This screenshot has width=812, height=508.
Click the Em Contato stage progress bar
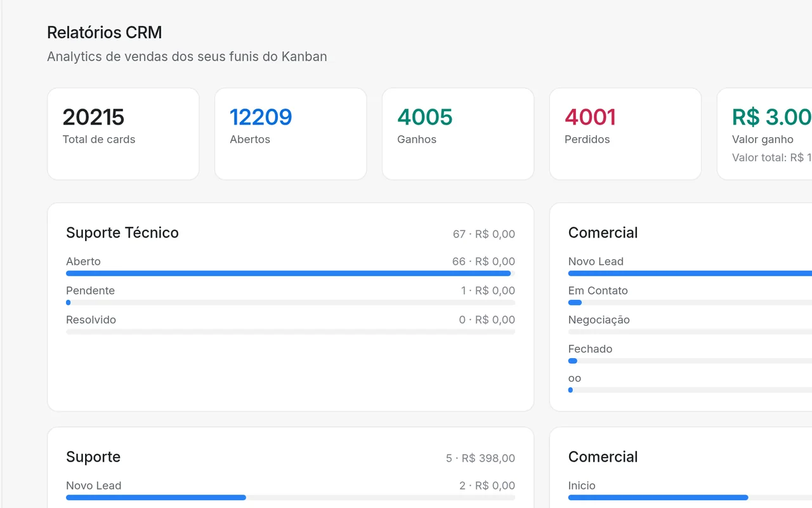(x=690, y=303)
